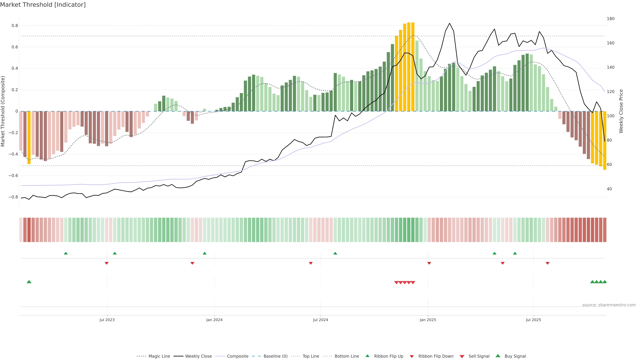Toggle the Composite legend entry

(x=237, y=356)
